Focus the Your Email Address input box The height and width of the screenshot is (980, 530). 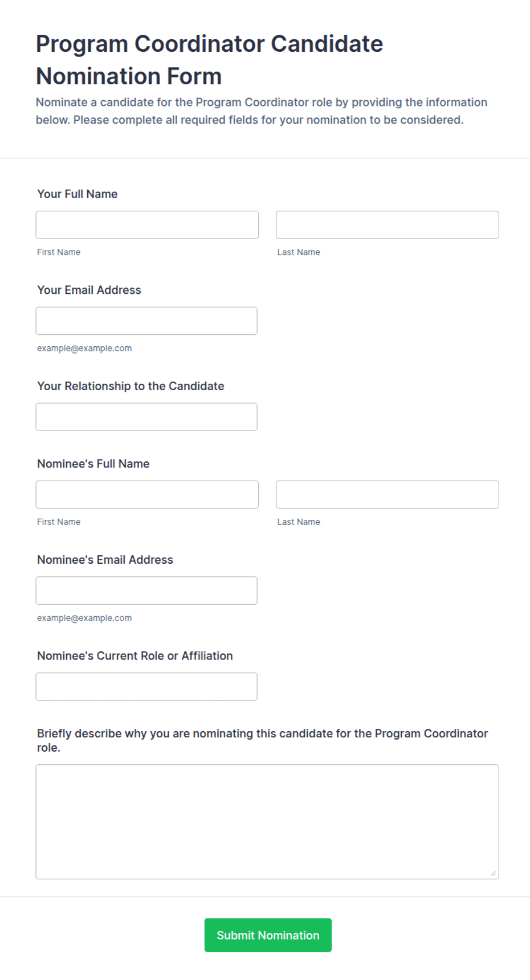146,321
